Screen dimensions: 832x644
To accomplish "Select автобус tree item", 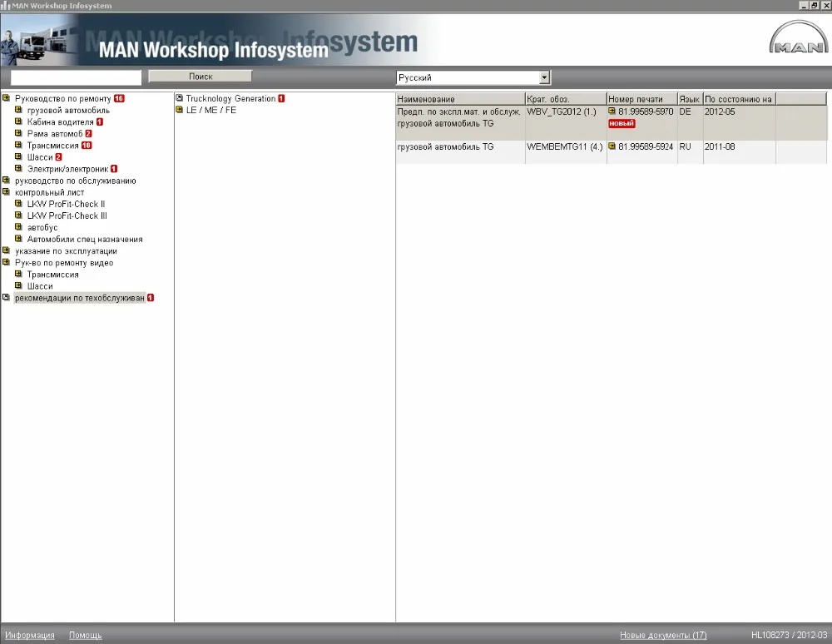I will point(42,227).
